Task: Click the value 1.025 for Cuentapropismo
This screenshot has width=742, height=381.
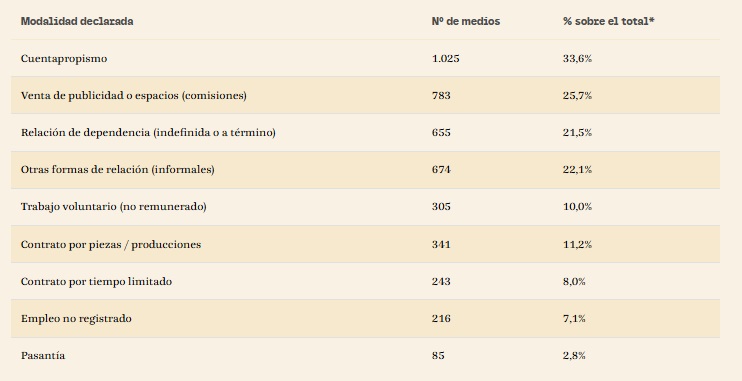Action: pos(445,59)
